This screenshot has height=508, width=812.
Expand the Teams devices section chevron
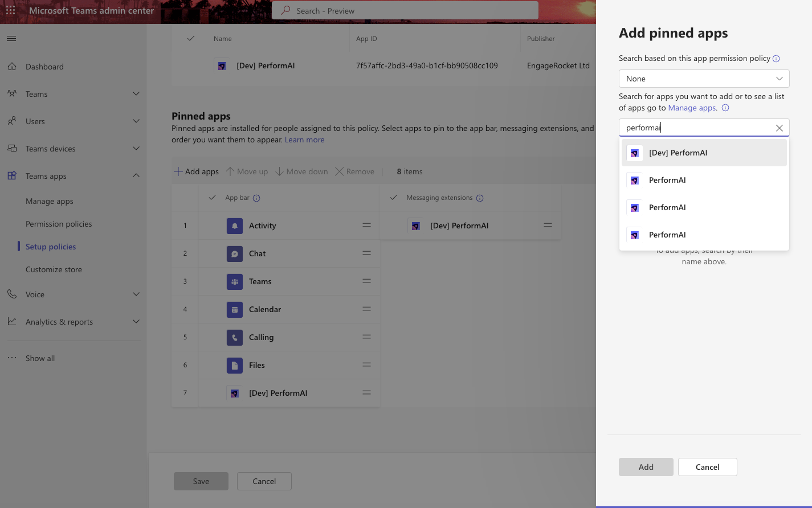tap(136, 149)
